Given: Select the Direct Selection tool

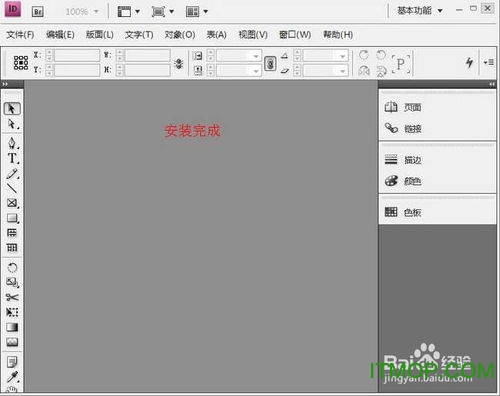Looking at the screenshot, I should point(12,124).
